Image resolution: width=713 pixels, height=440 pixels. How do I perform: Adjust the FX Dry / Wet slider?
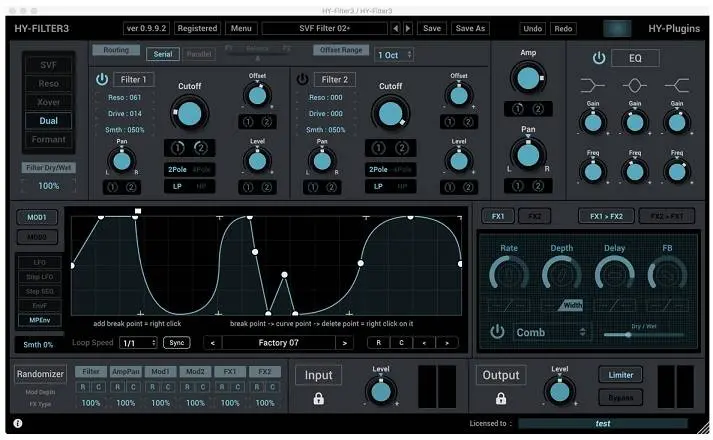(x=644, y=335)
